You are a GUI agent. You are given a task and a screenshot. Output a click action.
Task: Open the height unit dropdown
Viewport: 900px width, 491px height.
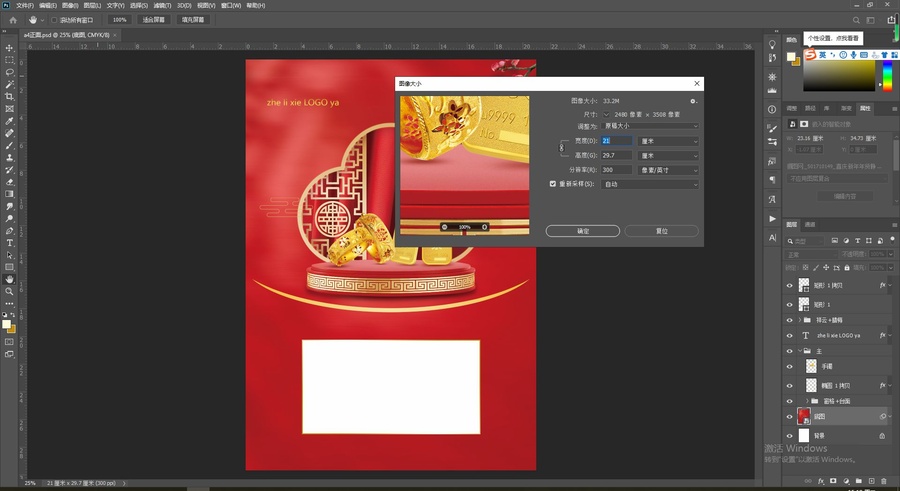pyautogui.click(x=668, y=156)
